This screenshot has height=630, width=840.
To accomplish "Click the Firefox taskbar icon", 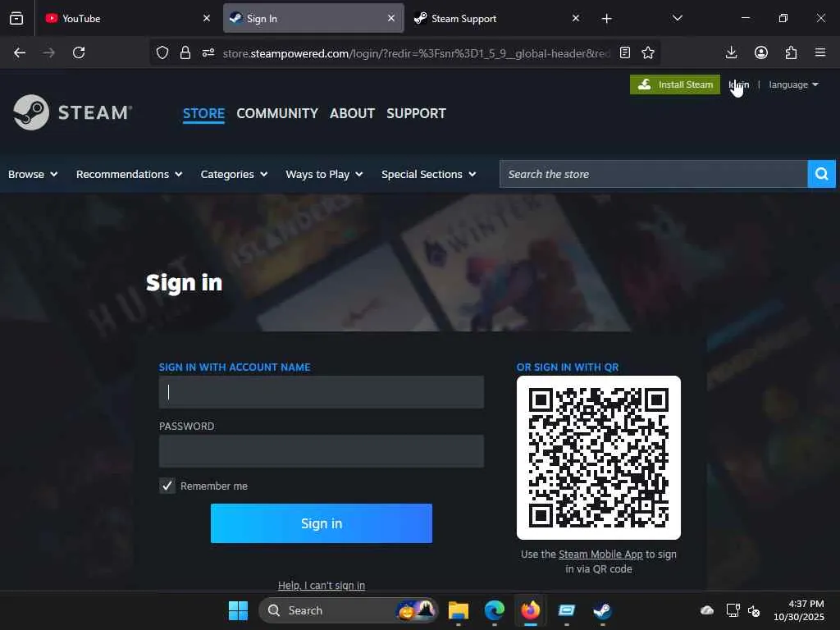I will point(531,610).
